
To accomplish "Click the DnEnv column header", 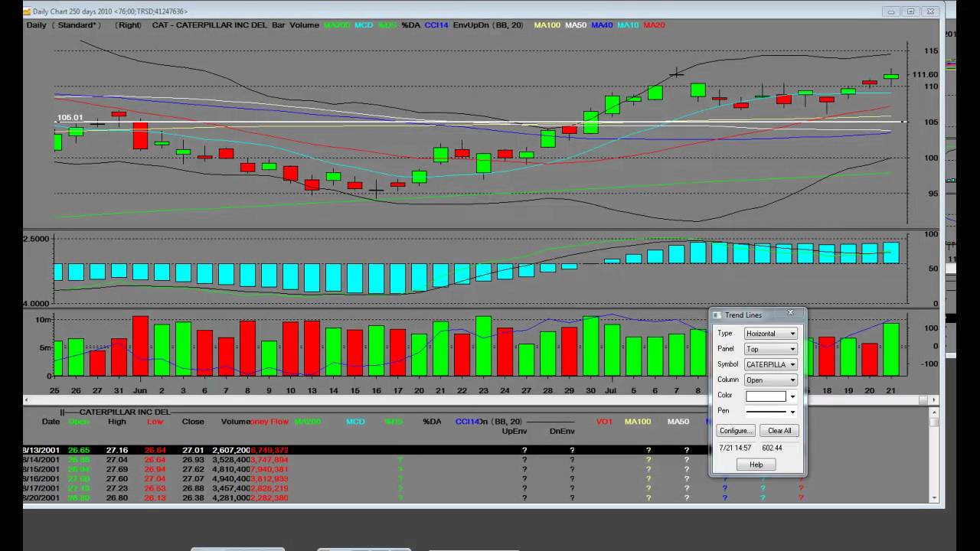I will (x=562, y=431).
